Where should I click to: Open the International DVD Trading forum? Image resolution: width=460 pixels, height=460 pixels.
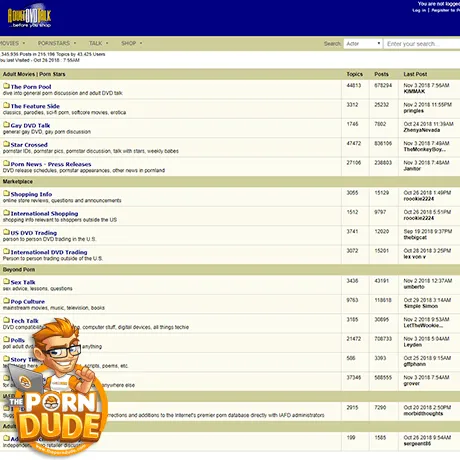click(49, 252)
